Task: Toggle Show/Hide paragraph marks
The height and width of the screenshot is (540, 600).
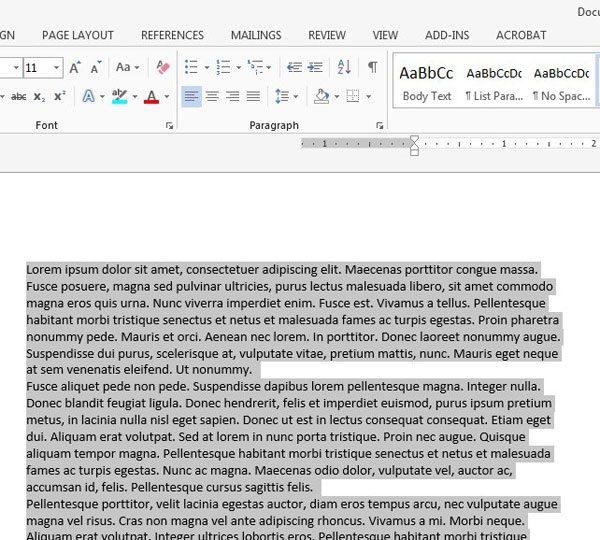Action: tap(372, 68)
